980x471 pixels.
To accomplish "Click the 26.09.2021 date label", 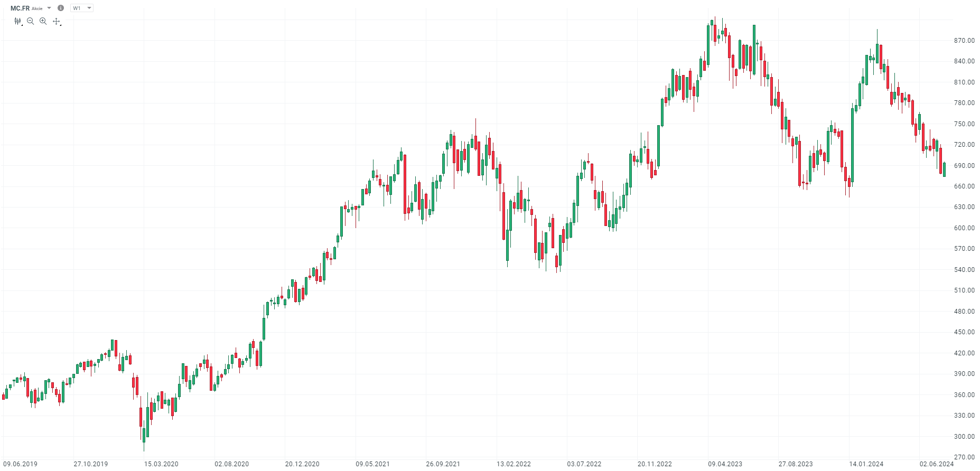I will (443, 464).
